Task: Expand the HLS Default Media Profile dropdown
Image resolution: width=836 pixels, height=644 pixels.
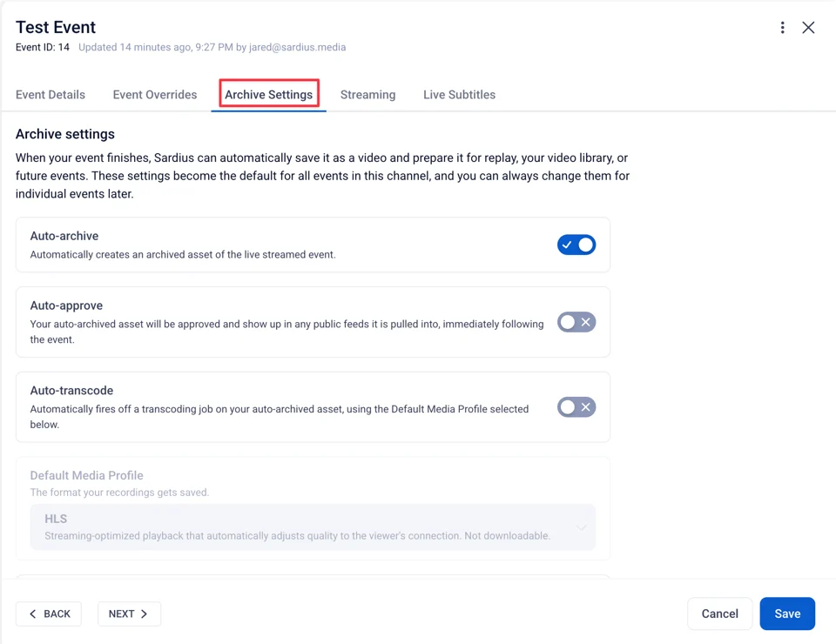Action: [x=313, y=527]
